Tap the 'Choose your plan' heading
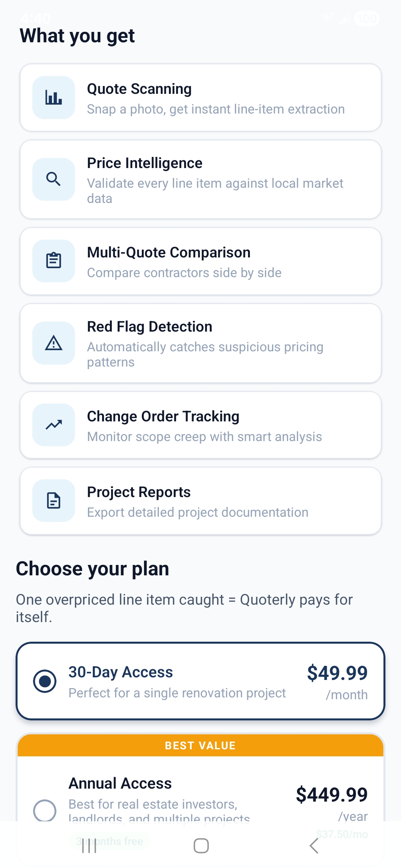This screenshot has width=401, height=868. pos(92,568)
